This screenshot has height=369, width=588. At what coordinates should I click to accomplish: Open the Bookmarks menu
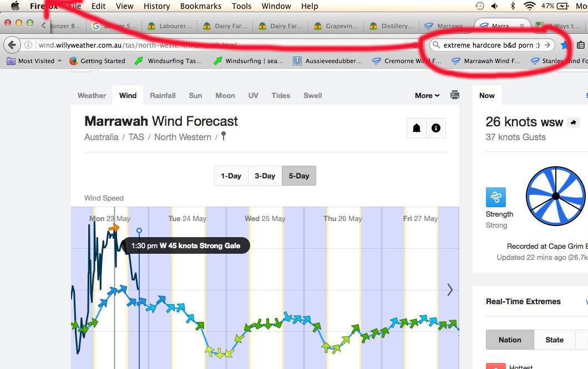click(200, 6)
